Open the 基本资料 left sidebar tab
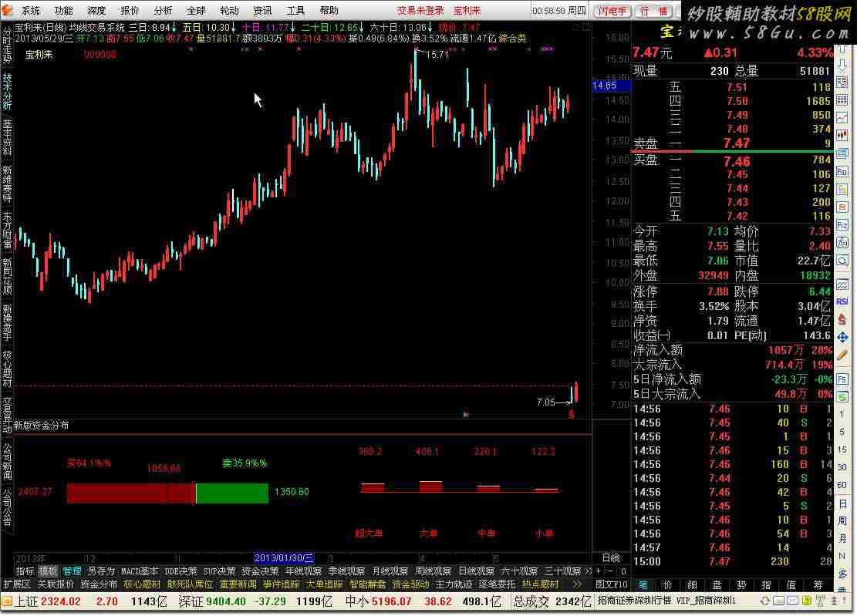Image resolution: width=857 pixels, height=616 pixels. (x=7, y=137)
